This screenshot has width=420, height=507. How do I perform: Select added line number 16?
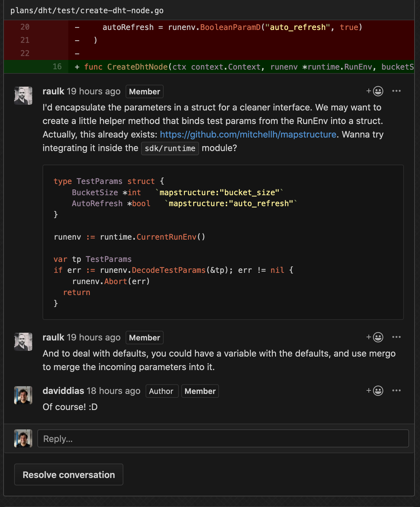tap(57, 67)
